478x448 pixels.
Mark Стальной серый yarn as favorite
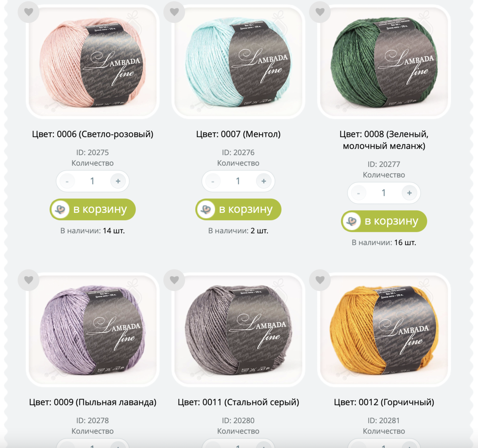click(x=174, y=280)
